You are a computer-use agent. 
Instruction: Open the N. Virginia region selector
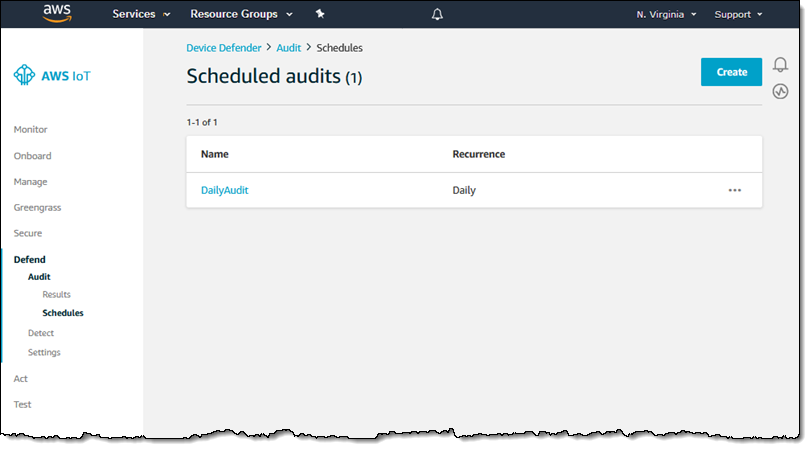[666, 15]
